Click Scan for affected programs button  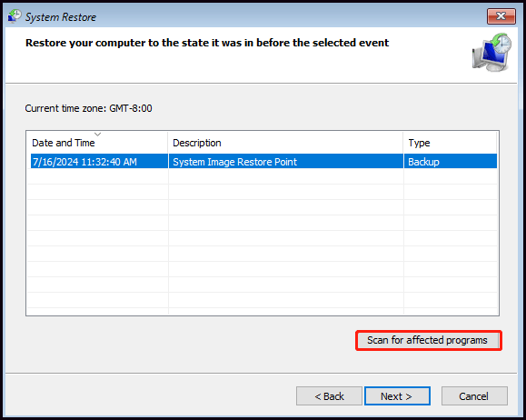coord(429,340)
